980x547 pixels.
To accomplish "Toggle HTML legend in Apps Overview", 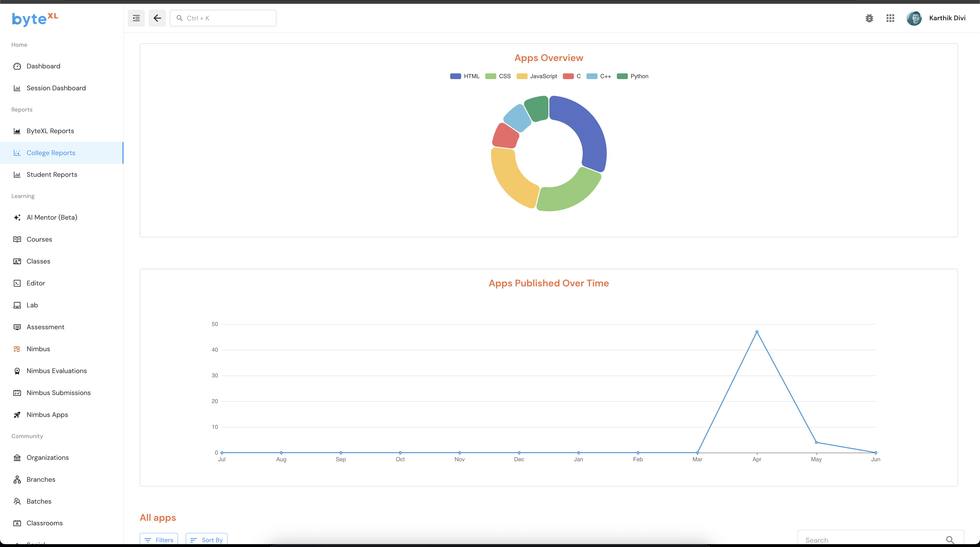I will (471, 76).
